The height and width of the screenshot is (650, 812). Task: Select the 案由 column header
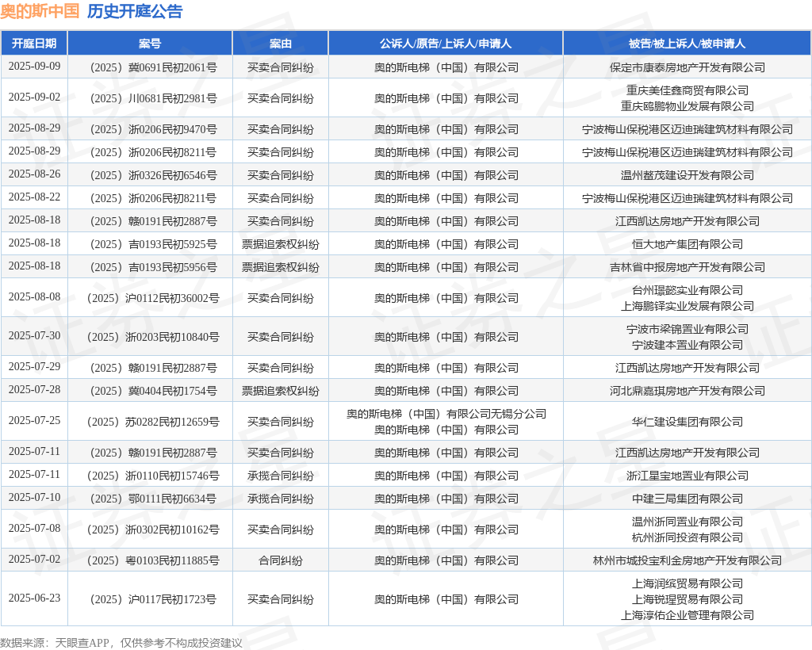coord(280,44)
